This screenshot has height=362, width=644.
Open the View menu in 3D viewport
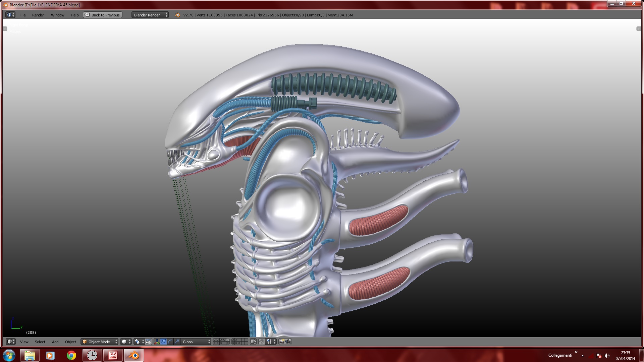click(24, 342)
